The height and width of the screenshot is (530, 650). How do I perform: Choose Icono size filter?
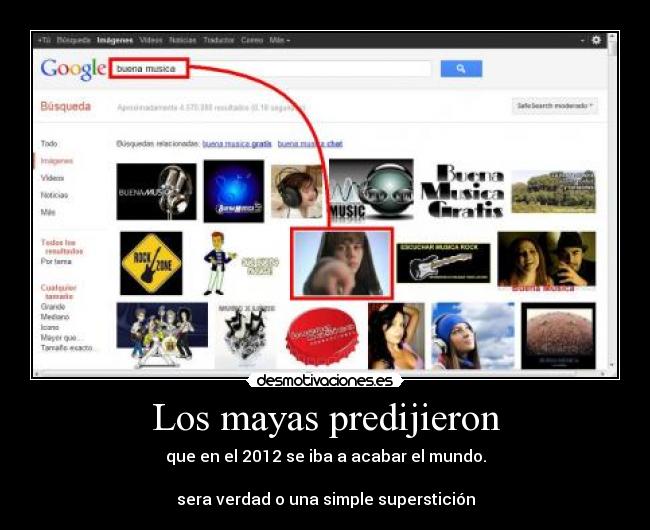click(50, 327)
